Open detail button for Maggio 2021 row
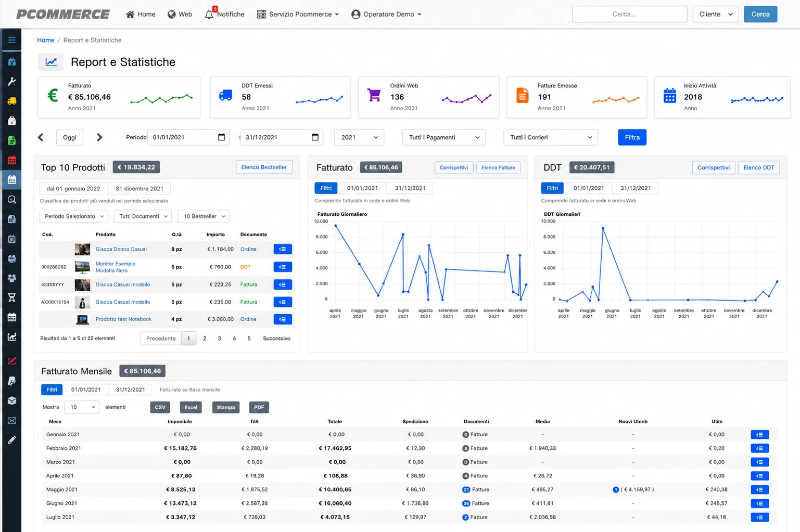The image size is (800, 532). click(760, 489)
